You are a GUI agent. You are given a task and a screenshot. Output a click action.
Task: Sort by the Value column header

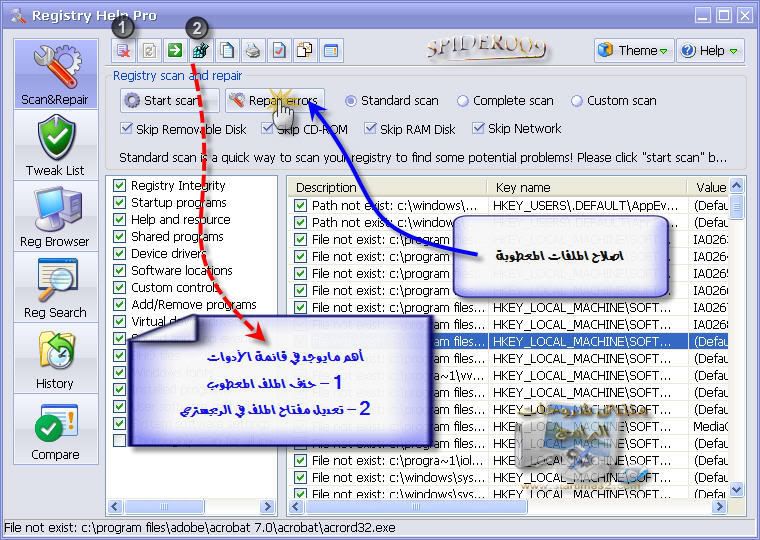[x=708, y=187]
